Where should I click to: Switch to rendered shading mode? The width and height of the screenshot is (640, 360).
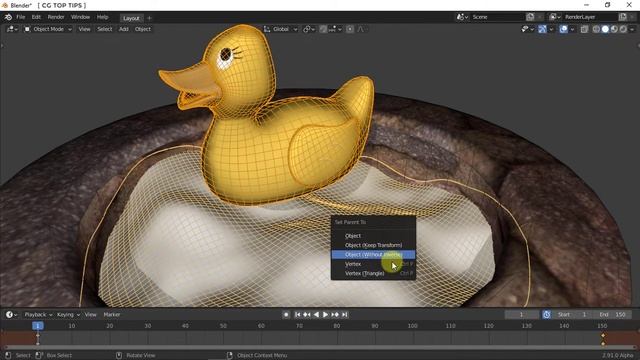(x=623, y=29)
